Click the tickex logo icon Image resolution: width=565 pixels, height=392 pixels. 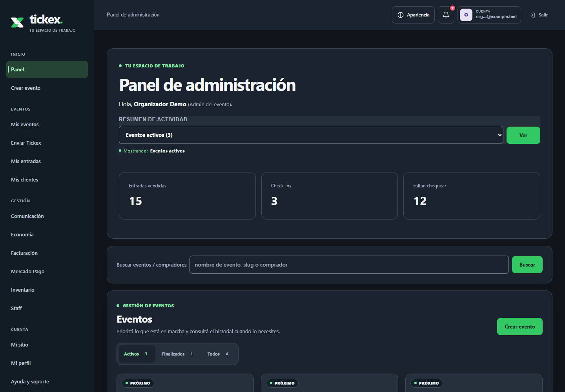pos(17,22)
